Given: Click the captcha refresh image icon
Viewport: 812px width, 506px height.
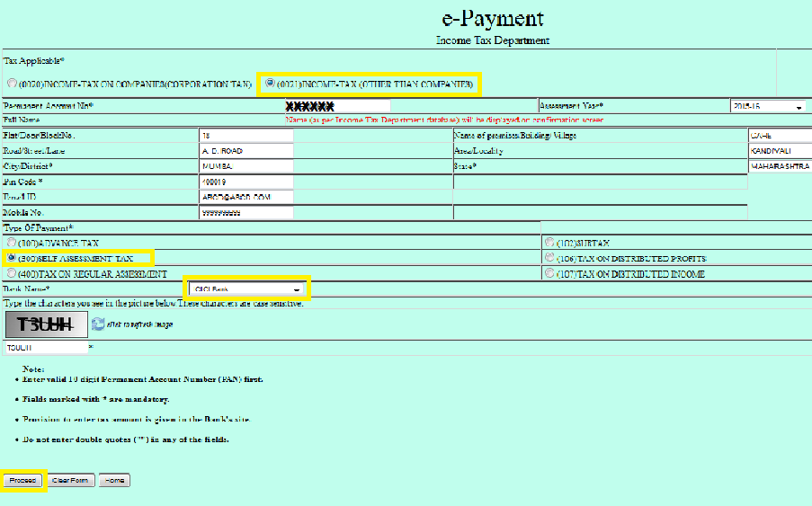Looking at the screenshot, I should click(x=98, y=324).
